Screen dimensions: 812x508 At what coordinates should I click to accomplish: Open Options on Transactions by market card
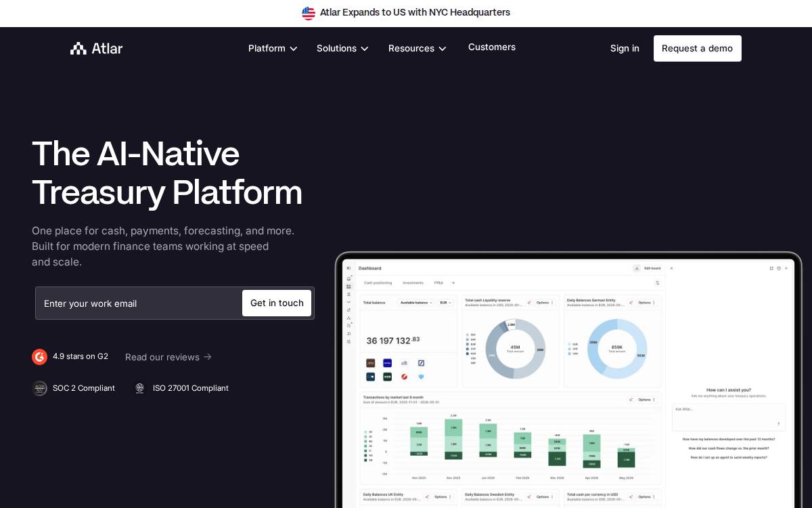(646, 400)
